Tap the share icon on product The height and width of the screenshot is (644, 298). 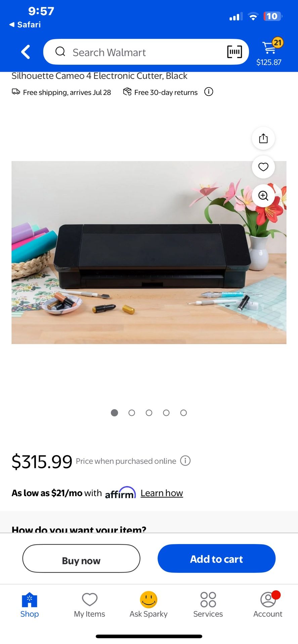coord(263,138)
